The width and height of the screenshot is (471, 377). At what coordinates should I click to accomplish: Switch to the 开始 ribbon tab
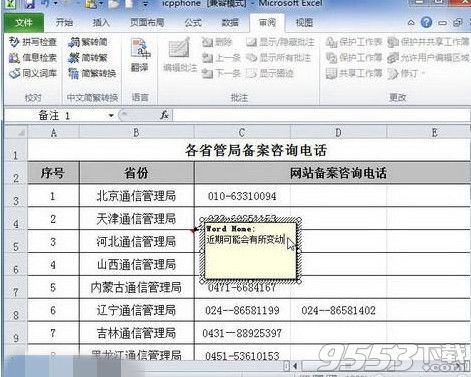click(64, 23)
